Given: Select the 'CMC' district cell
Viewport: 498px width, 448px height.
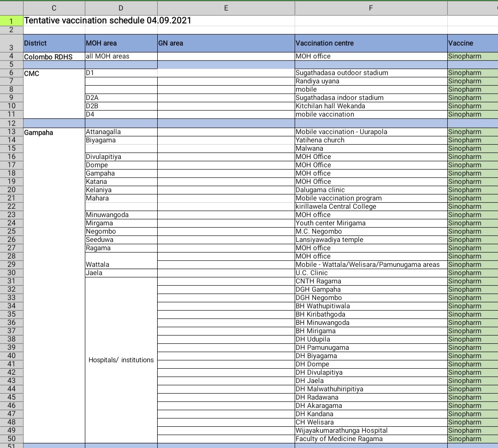Looking at the screenshot, I should (54, 94).
